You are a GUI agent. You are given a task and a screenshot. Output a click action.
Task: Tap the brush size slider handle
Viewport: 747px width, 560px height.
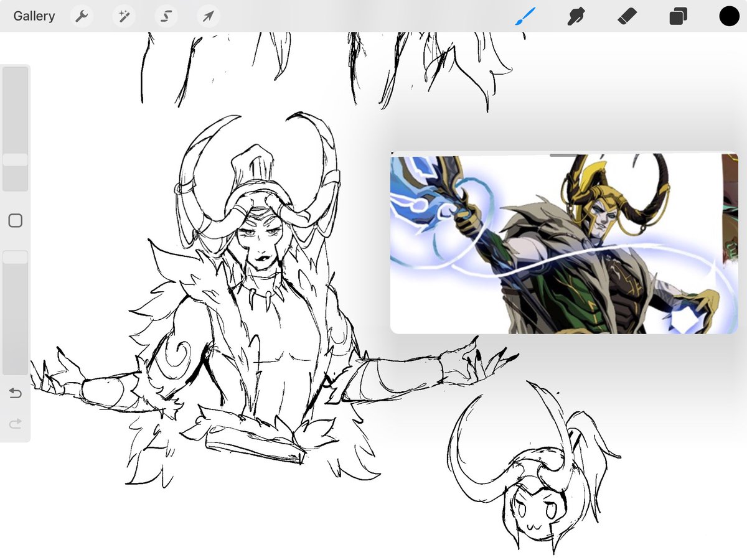[16, 160]
